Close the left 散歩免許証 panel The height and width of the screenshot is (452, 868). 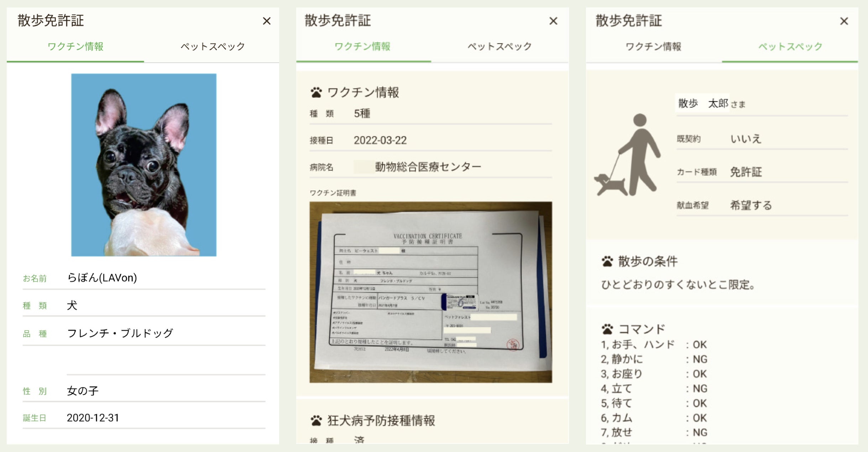coord(266,21)
